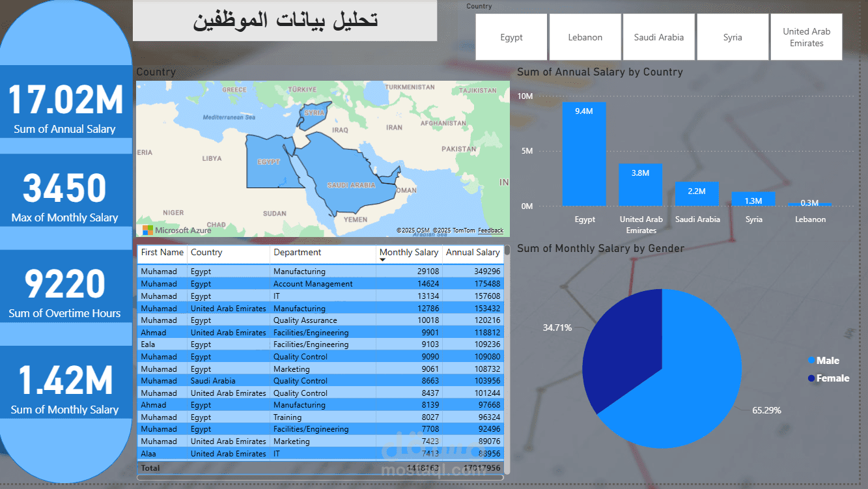
Task: Select the Lebanon 0.3M bar
Action: [x=810, y=204]
